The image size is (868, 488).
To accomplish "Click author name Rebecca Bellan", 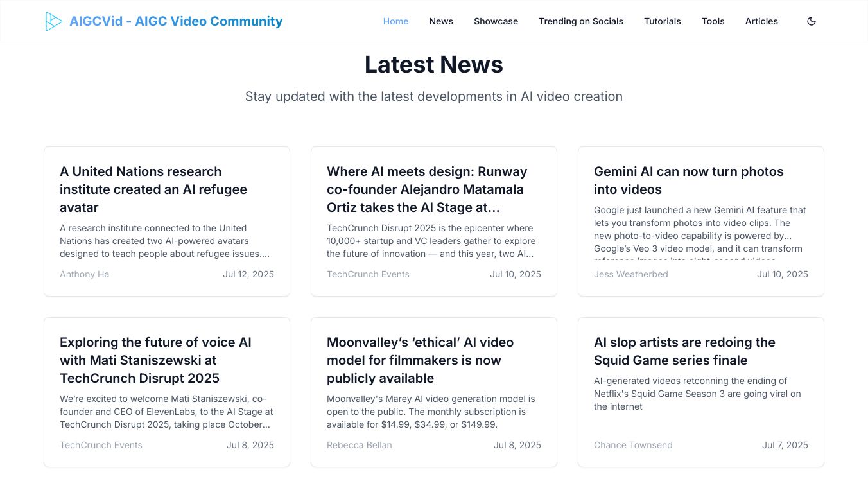I will tap(359, 445).
